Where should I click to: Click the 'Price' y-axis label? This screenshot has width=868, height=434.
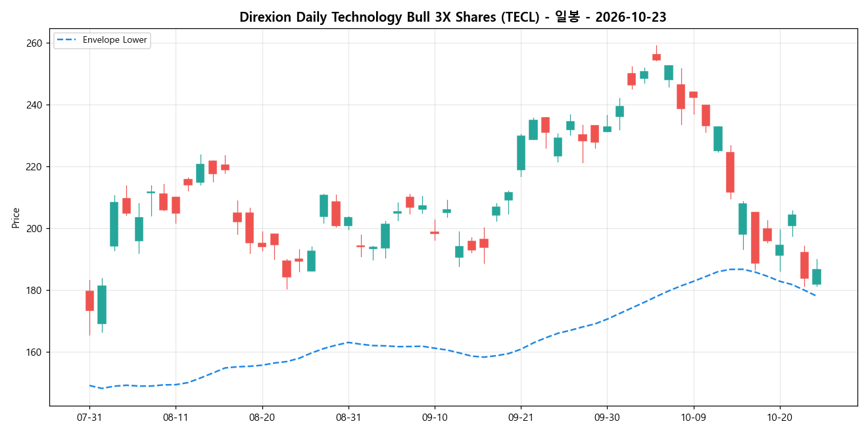(x=15, y=217)
